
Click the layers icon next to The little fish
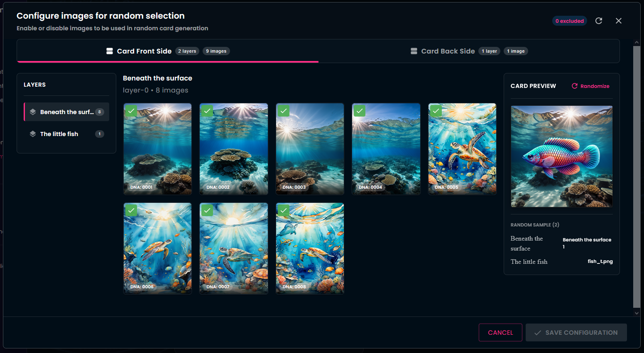point(33,134)
